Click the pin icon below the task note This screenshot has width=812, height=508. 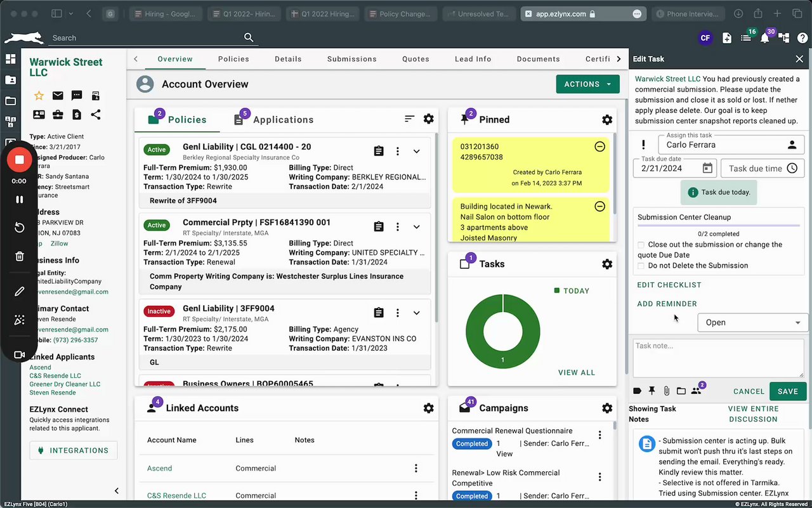point(652,391)
